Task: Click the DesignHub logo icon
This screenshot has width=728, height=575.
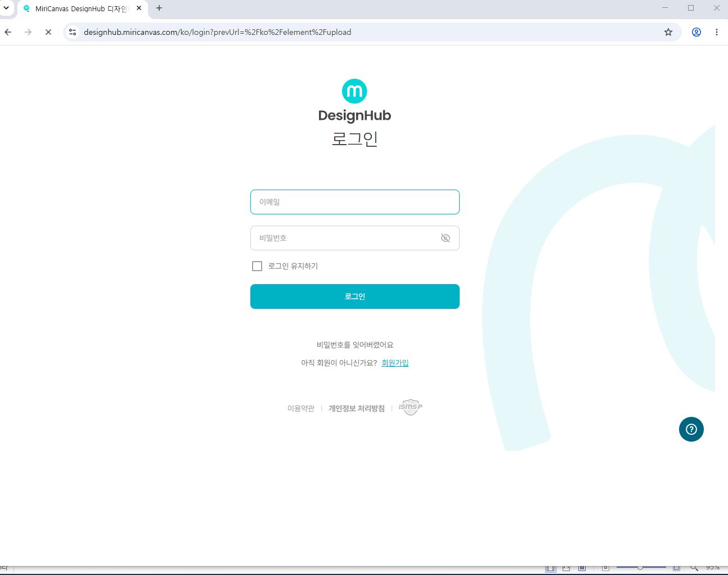Action: tap(354, 91)
